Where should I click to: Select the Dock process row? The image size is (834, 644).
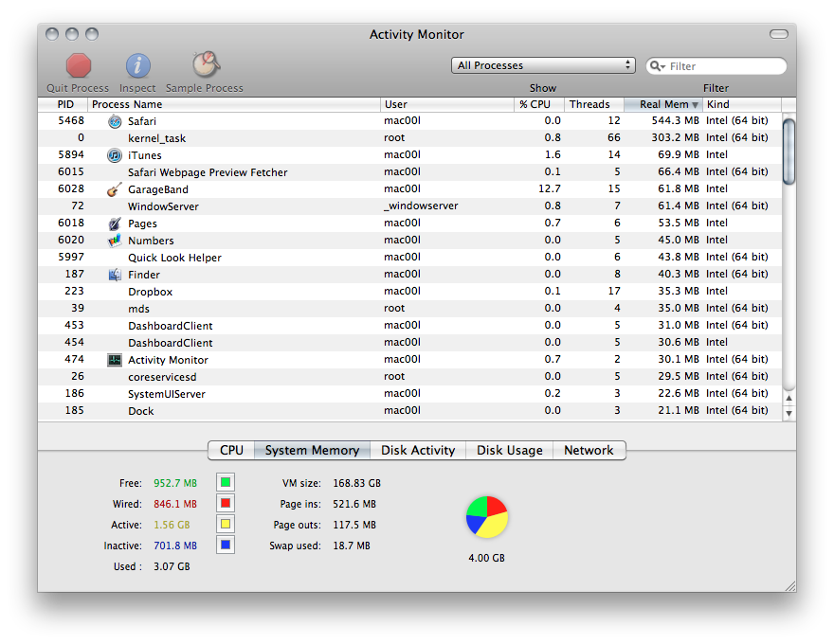pos(409,411)
